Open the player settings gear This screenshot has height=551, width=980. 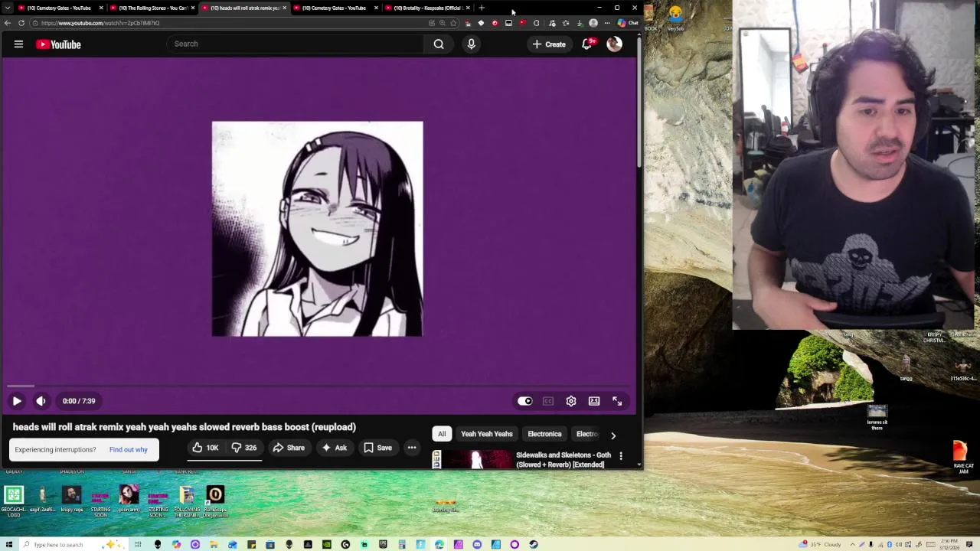[x=571, y=401]
